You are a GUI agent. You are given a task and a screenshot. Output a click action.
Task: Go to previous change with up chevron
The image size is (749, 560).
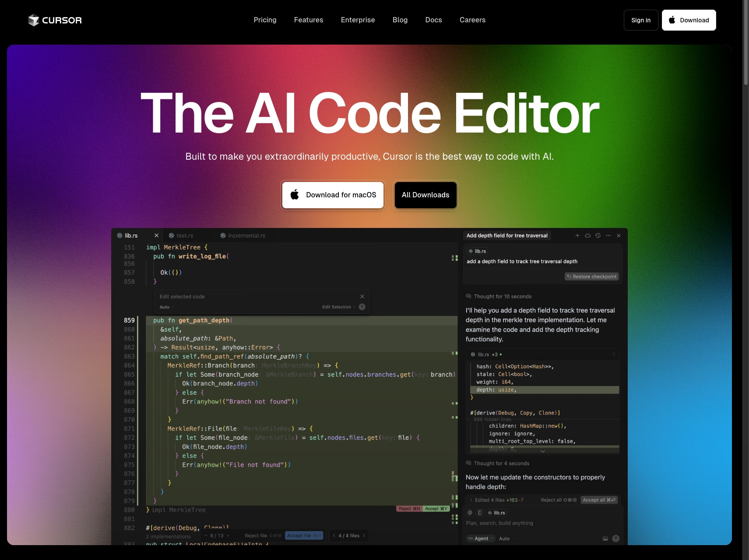(x=206, y=535)
